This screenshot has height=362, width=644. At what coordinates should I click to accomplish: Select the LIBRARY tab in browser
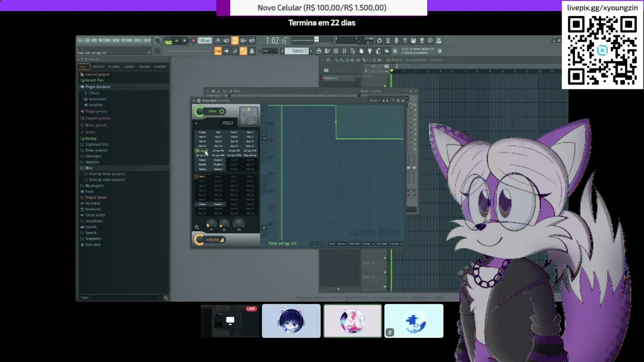click(x=130, y=66)
